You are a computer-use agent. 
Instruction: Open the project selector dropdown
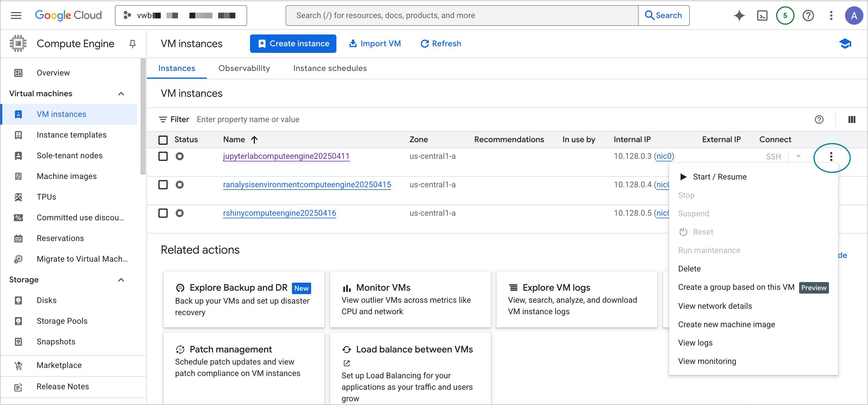[181, 15]
